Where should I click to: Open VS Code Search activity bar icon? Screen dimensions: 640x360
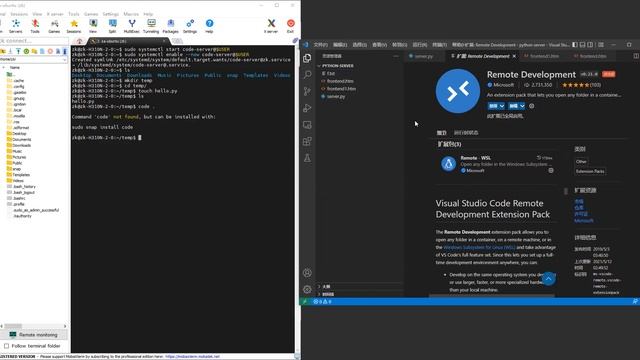click(x=307, y=75)
